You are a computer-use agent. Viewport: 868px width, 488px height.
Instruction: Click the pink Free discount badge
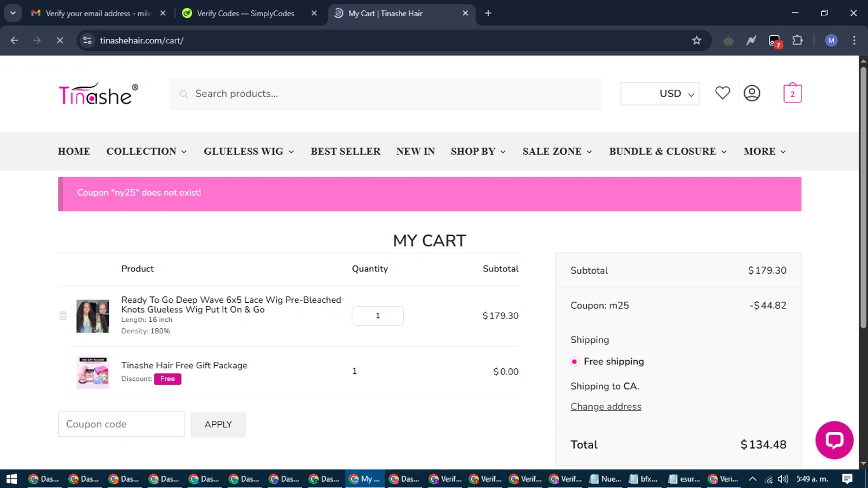click(x=167, y=379)
